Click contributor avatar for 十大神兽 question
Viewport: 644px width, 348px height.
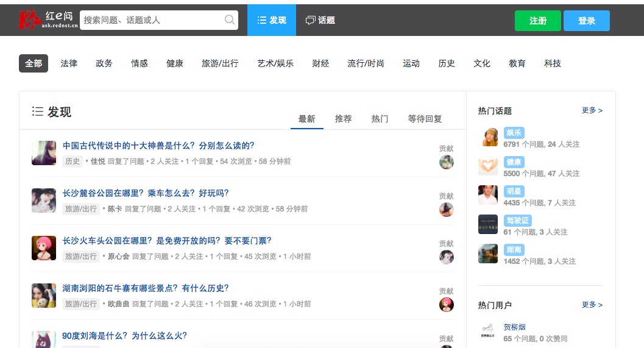(447, 162)
